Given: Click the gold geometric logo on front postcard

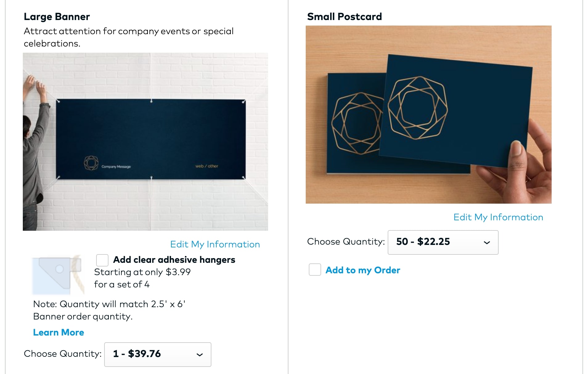Looking at the screenshot, I should 418,108.
